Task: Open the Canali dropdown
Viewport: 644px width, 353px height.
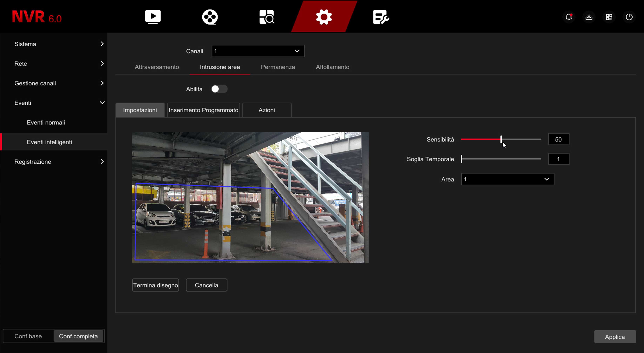Action: (258, 51)
